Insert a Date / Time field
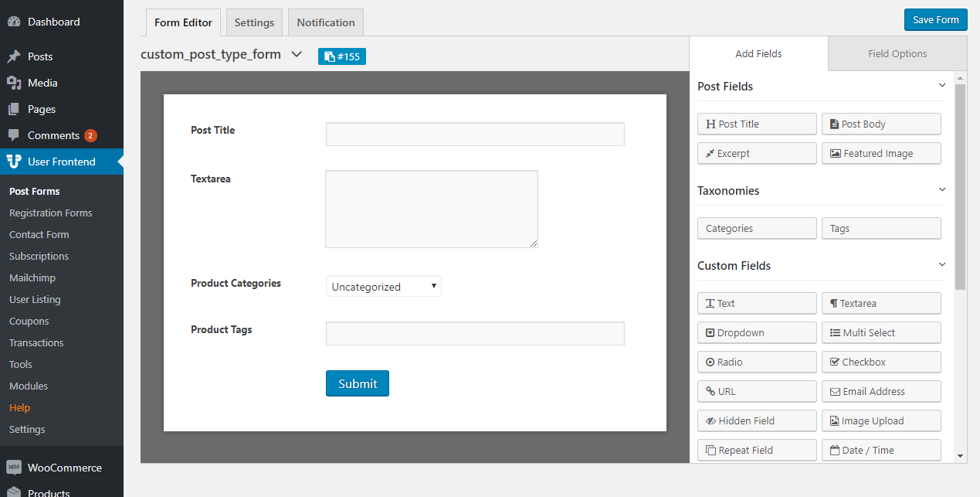 (x=880, y=450)
